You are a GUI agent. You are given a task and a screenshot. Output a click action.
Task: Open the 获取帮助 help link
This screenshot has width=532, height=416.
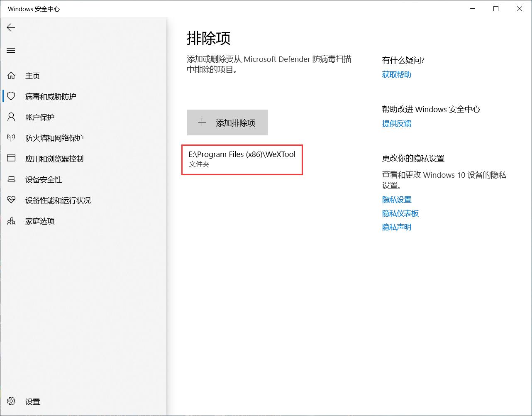coord(396,75)
